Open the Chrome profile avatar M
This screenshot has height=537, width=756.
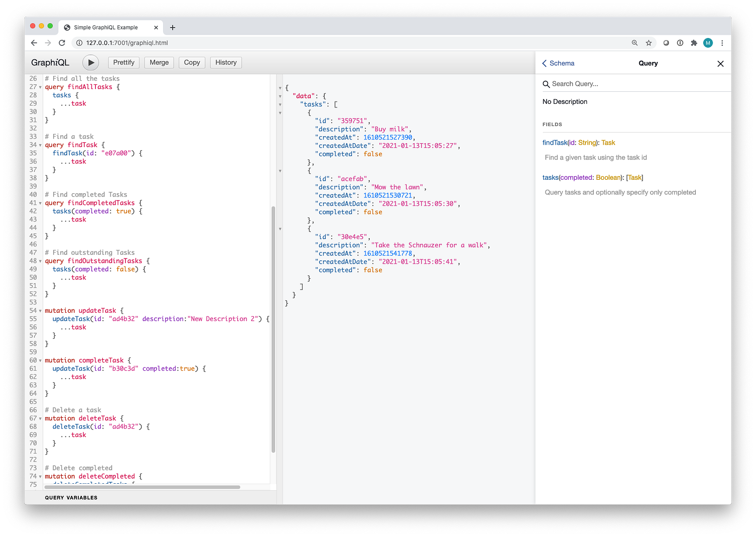coord(708,43)
